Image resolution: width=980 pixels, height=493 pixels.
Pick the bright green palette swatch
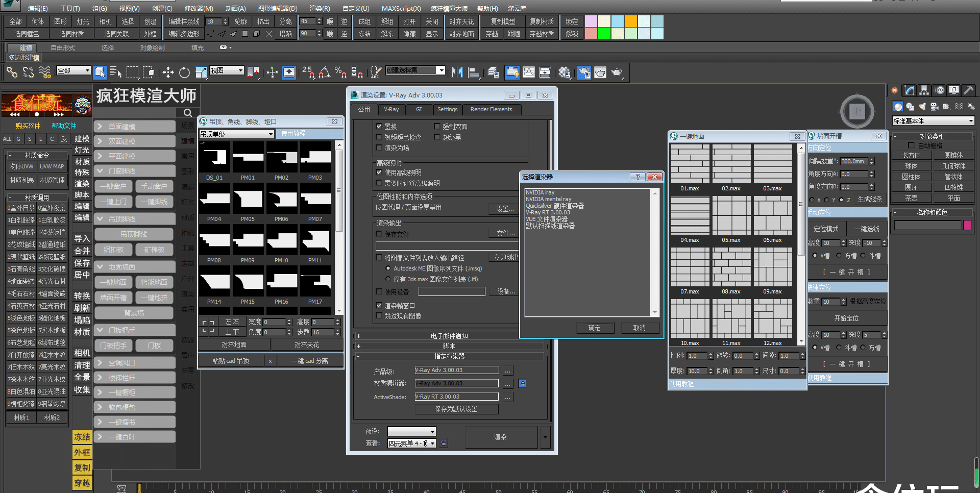tap(604, 34)
